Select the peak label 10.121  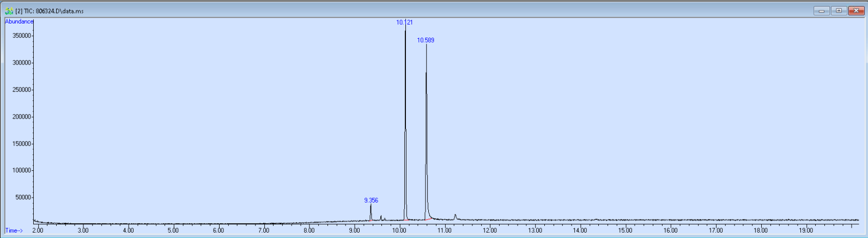point(404,22)
